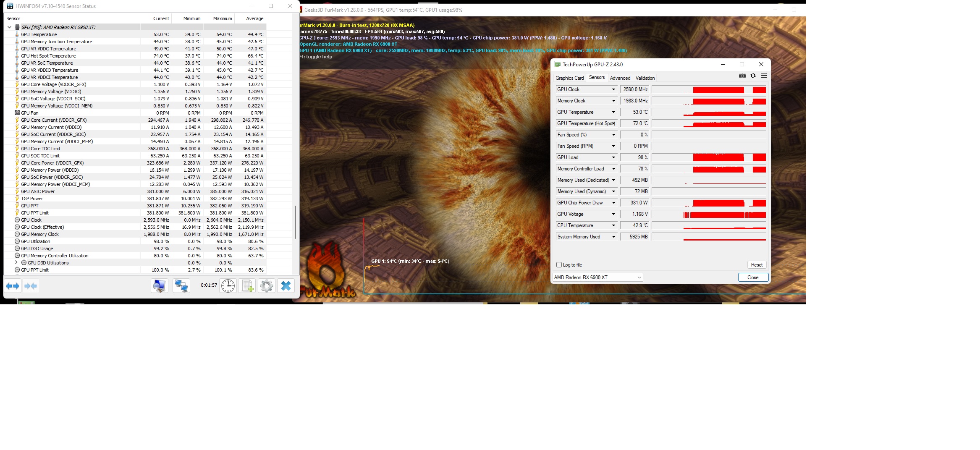Image resolution: width=980 pixels, height=450 pixels.
Task: Click HWiNFO shrink sensors arrows icon
Action: pos(31,286)
